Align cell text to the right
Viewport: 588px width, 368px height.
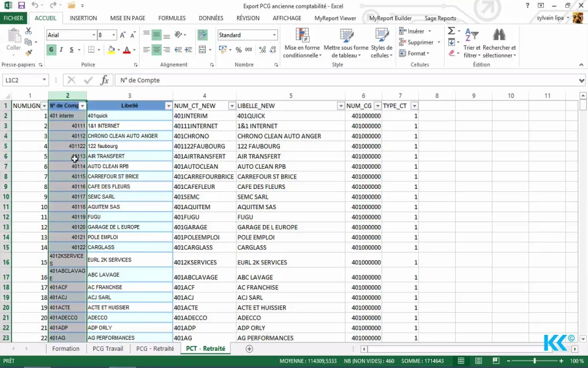point(167,50)
